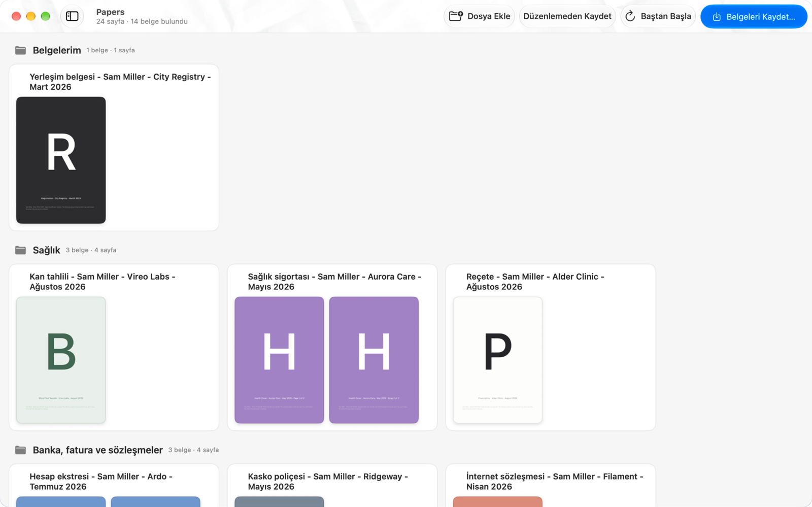Click the folder icon beside Banka, fatura ve sözleşmeler
Image resolution: width=812 pixels, height=507 pixels.
coord(20,450)
